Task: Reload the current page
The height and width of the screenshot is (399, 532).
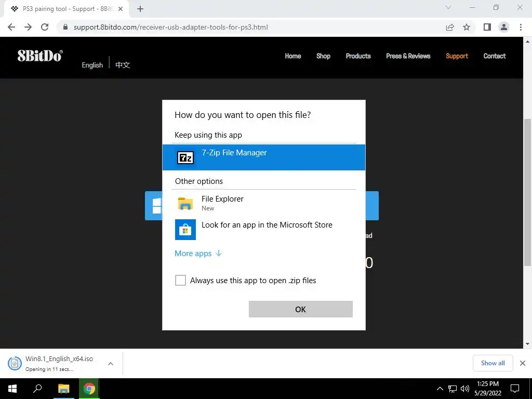Action: 45,27
